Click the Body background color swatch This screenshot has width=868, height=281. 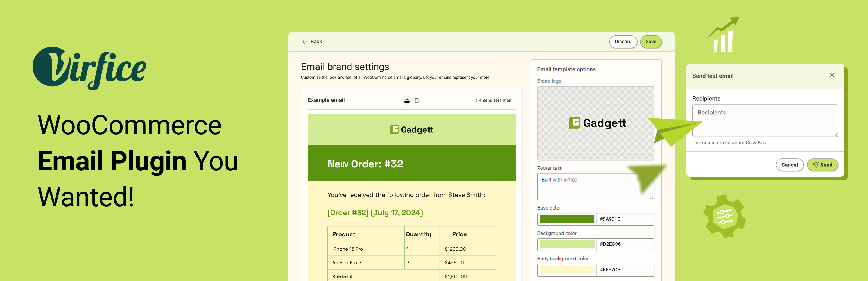(567, 270)
